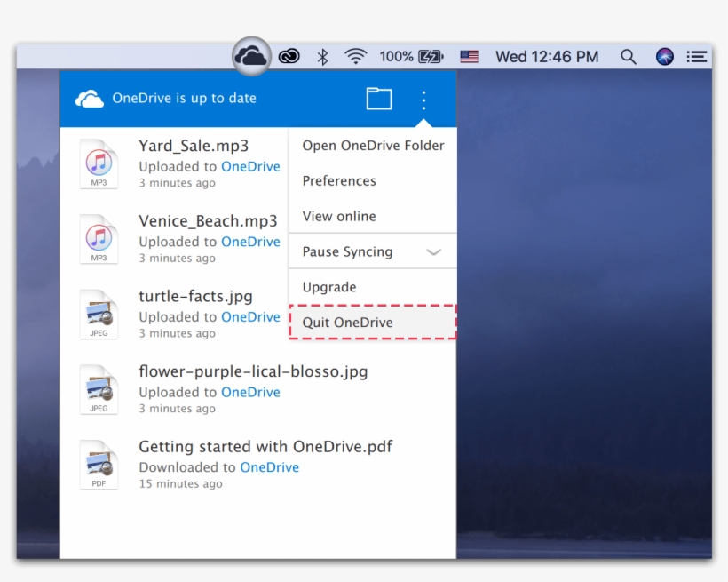728x582 pixels.
Task: Click the Bluetooth icon in menu bar
Action: [323, 55]
